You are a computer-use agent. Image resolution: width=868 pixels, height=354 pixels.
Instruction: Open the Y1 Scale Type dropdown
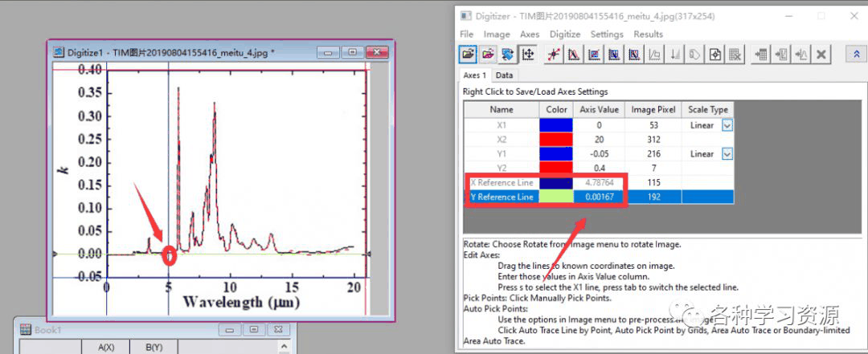click(x=727, y=153)
